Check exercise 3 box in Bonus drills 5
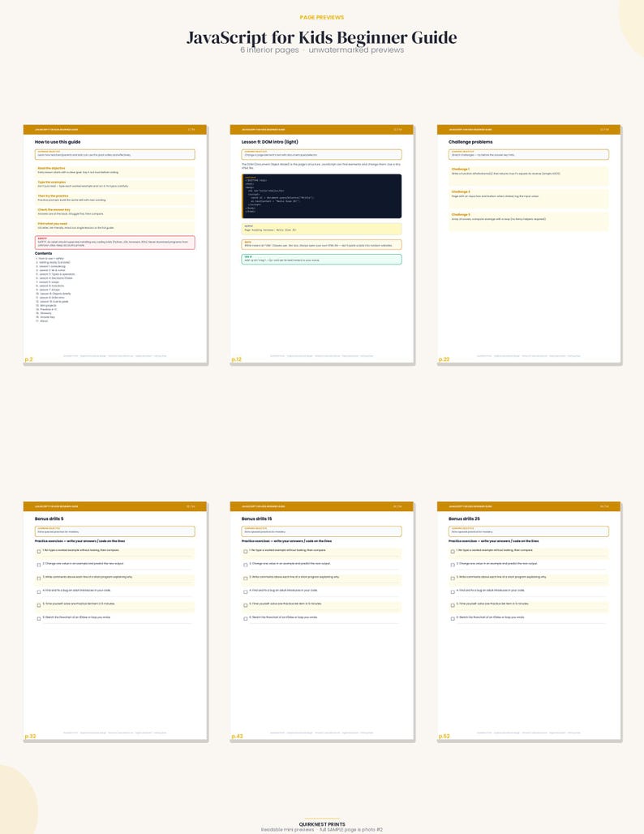Image resolution: width=644 pixels, height=834 pixels. [x=39, y=578]
